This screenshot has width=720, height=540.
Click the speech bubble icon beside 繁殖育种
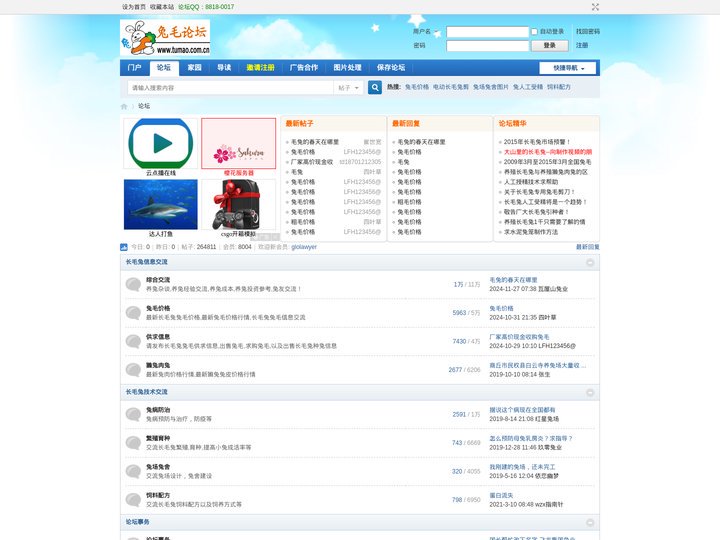[133, 443]
